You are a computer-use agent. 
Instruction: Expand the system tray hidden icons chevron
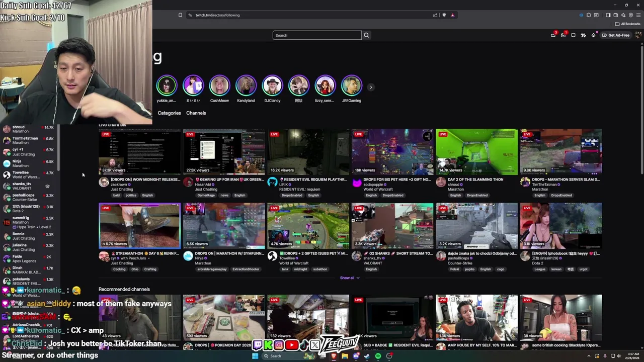pyautogui.click(x=589, y=356)
